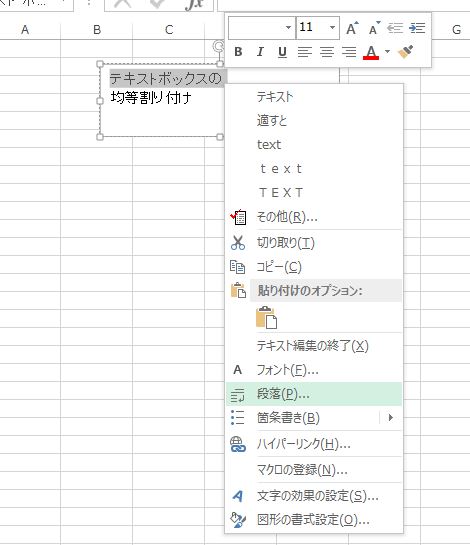The height and width of the screenshot is (545, 470).
Task: Center text using mini toolbar
Action: coord(327,52)
